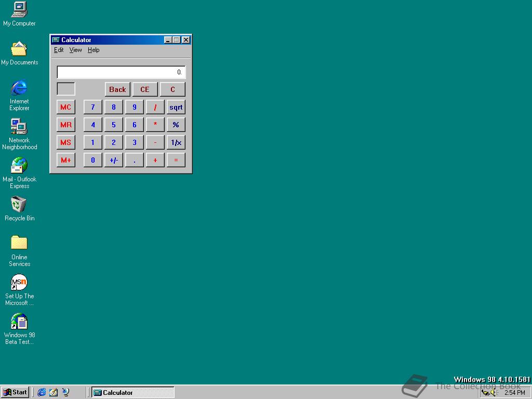Click calculator digit 0 button
The height and width of the screenshot is (399, 532).
click(93, 160)
